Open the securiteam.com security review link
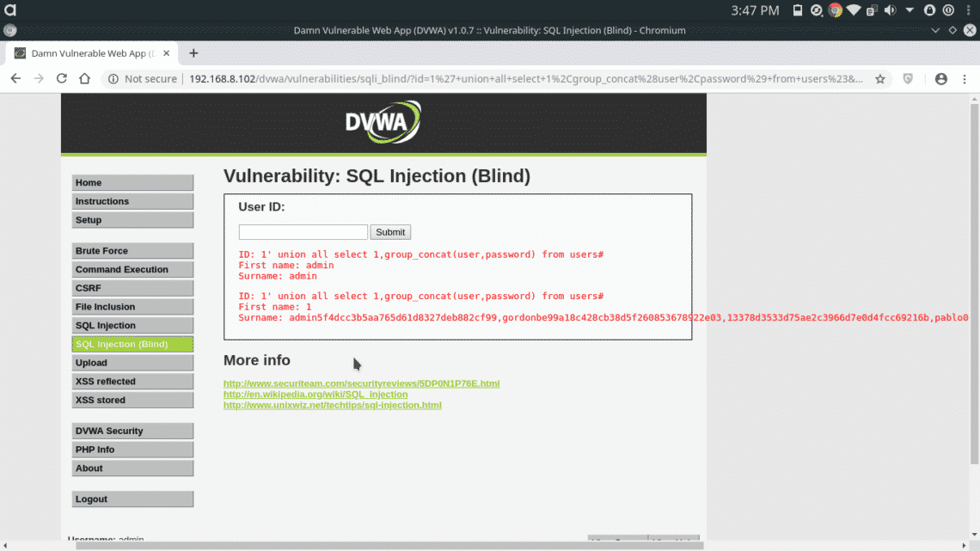The height and width of the screenshot is (551, 980). [x=361, y=383]
